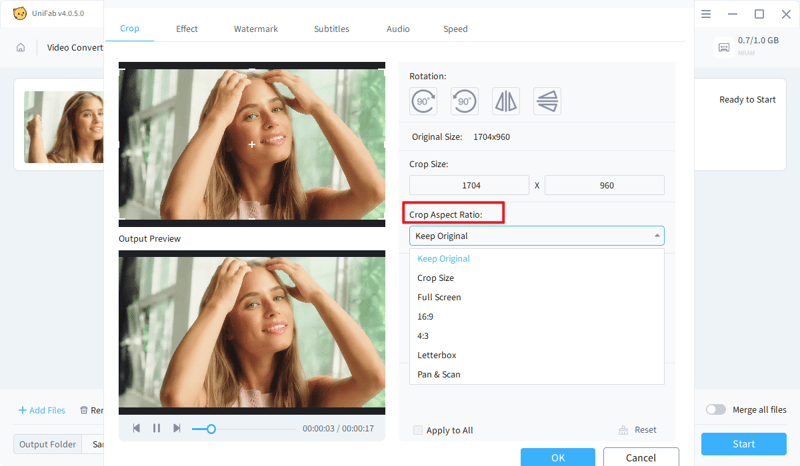The width and height of the screenshot is (800, 466).
Task: Click the Ready to Start status
Action: tap(747, 100)
